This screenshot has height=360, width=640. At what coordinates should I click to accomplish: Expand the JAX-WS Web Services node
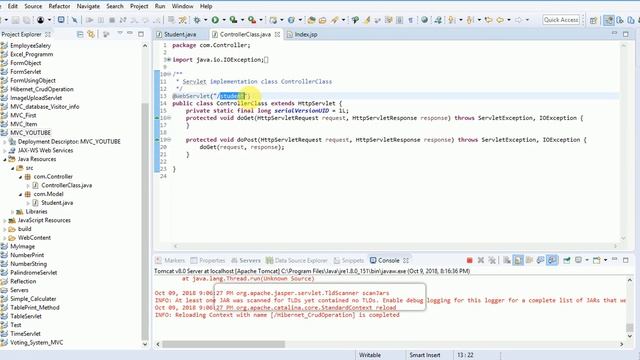pyautogui.click(x=5, y=150)
